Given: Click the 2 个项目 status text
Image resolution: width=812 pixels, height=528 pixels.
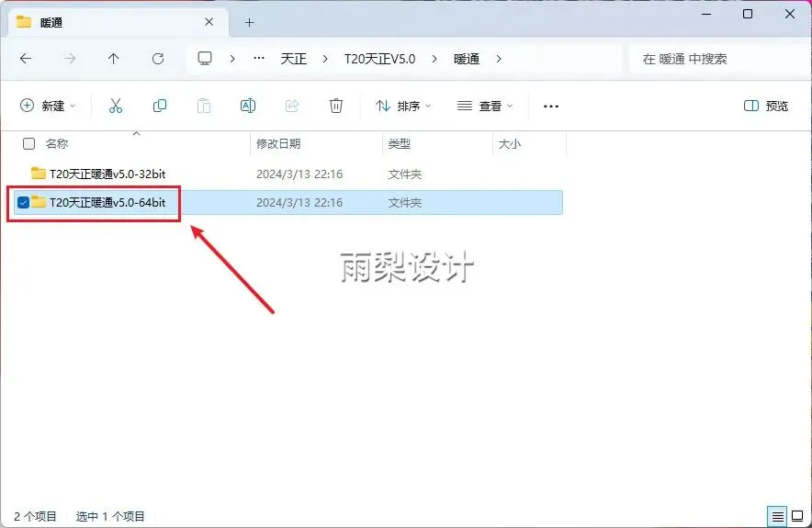Looking at the screenshot, I should point(35,516).
